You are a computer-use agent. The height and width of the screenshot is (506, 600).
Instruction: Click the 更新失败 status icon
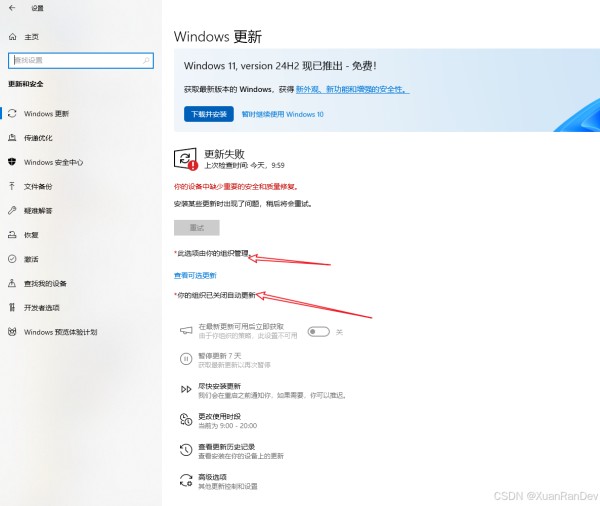(x=186, y=159)
